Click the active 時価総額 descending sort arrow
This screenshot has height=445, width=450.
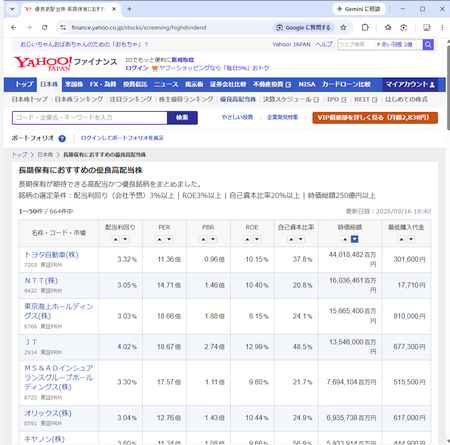pos(355,239)
